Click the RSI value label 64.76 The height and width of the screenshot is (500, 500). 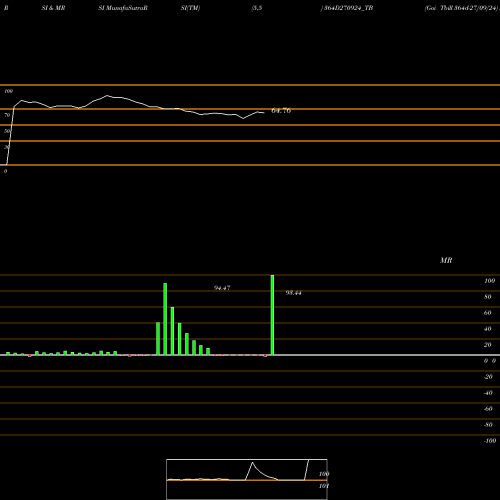tap(281, 110)
